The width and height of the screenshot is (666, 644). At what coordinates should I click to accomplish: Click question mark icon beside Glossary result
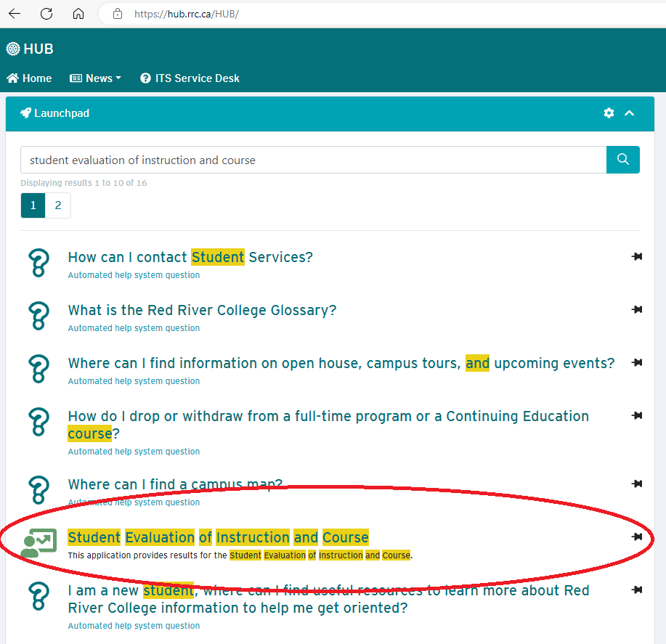pyautogui.click(x=38, y=316)
